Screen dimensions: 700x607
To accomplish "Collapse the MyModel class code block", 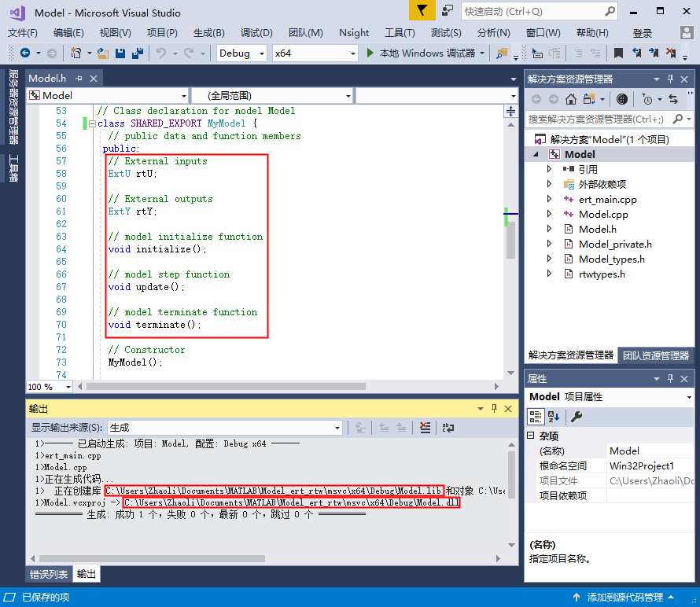I will point(92,123).
